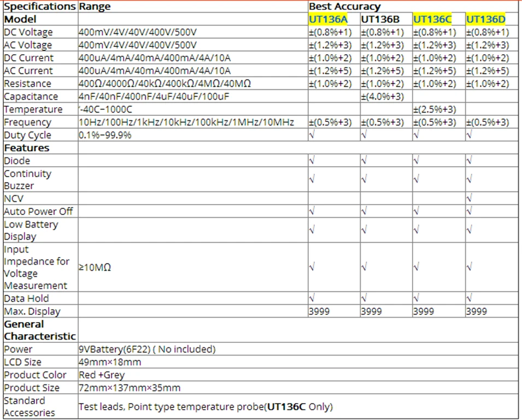Image resolution: width=522 pixels, height=420 pixels.
Task: Click the Capacitance row label
Action: point(31,97)
